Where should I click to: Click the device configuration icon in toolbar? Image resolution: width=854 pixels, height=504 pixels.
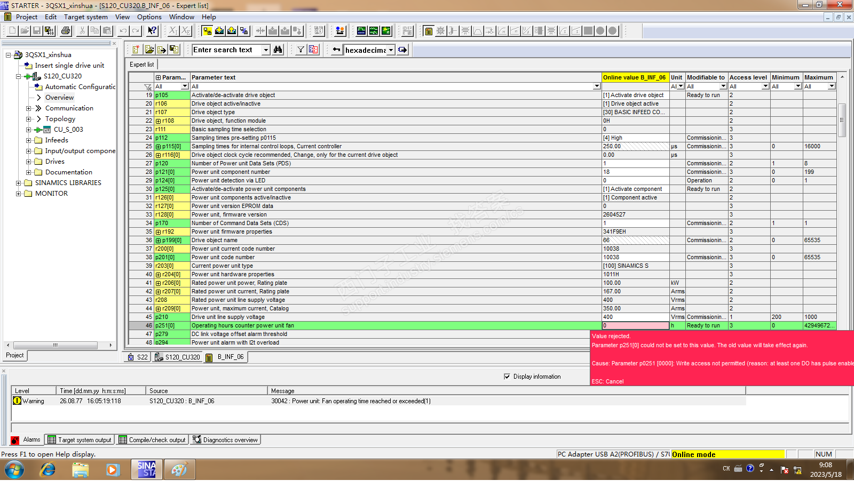(x=319, y=31)
